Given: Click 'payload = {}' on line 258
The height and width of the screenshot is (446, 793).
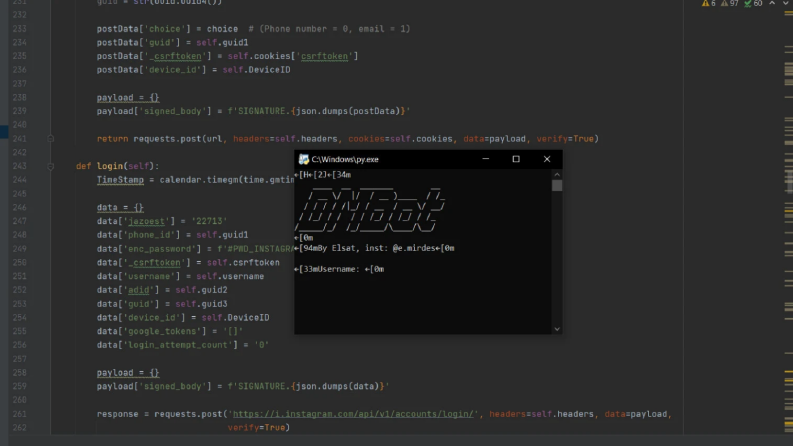Looking at the screenshot, I should 128,373.
